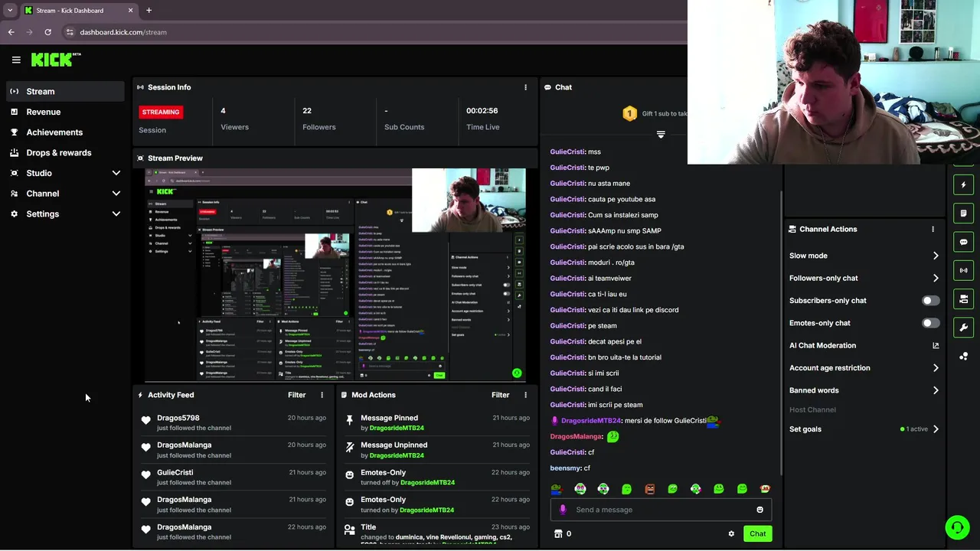980x551 pixels.
Task: Click the broadcast signal icon in right rail
Action: point(963,270)
